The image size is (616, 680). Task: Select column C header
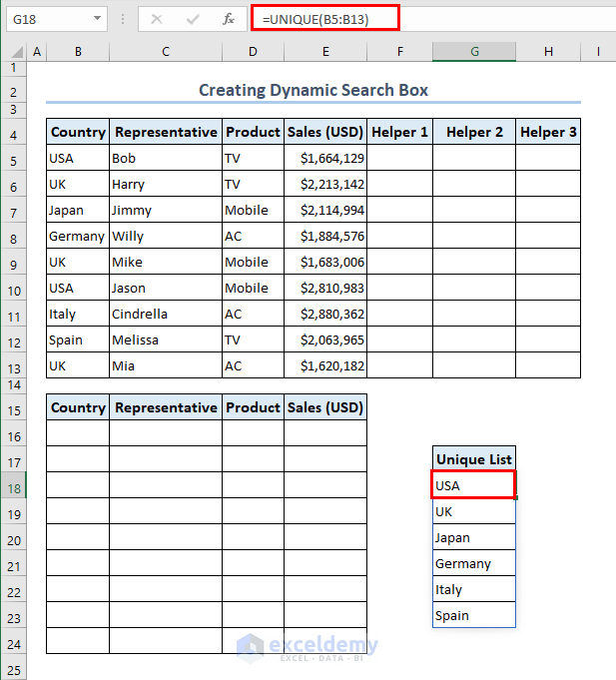[166, 52]
